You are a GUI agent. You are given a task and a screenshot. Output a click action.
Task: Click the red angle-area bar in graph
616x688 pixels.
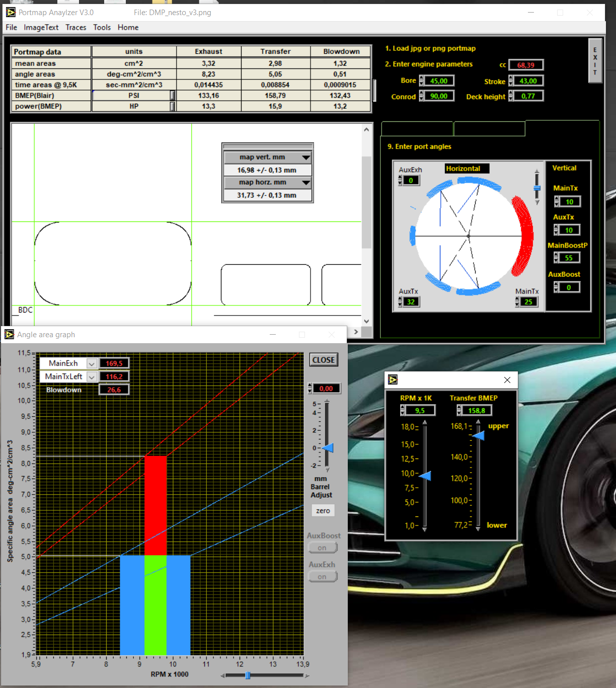pyautogui.click(x=156, y=505)
